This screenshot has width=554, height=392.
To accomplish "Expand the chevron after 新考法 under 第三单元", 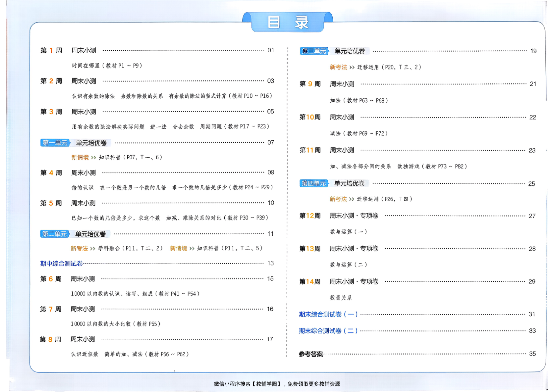I will pyautogui.click(x=351, y=67).
